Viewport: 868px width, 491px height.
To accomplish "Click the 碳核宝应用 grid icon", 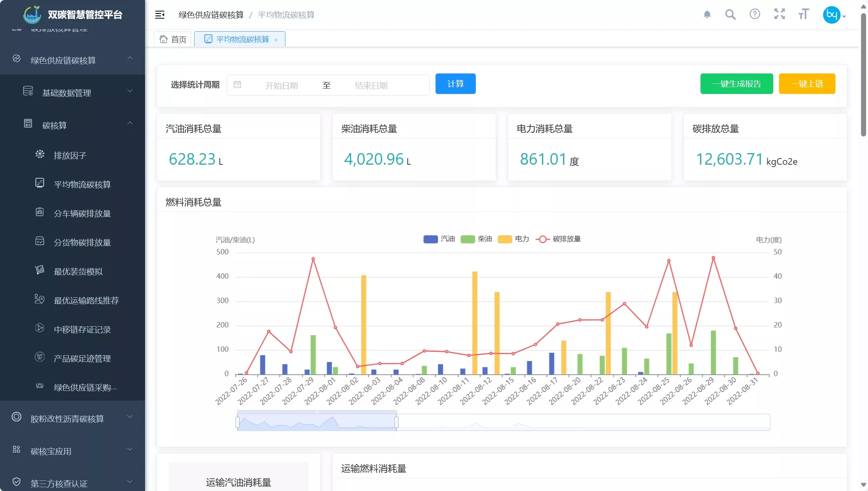I will pos(16,449).
